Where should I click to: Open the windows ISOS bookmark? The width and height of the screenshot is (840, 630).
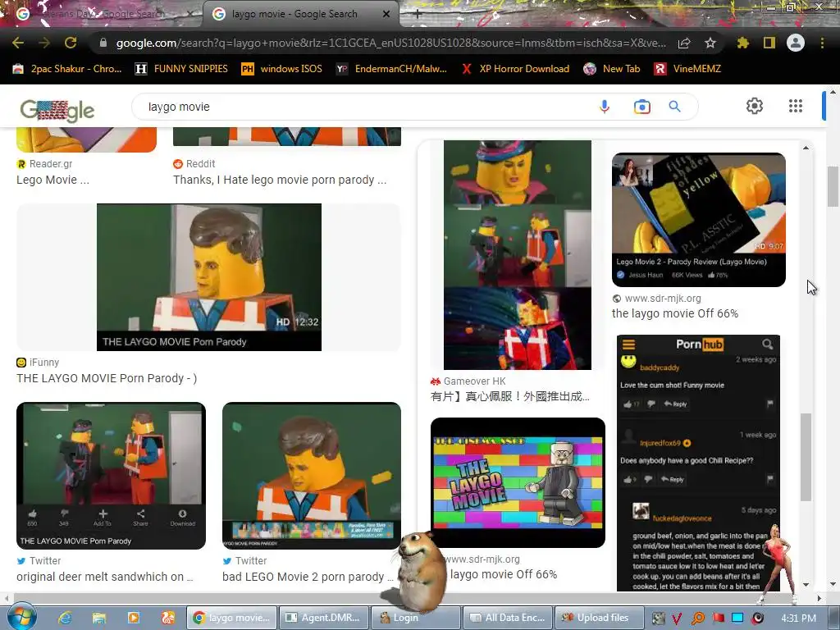(x=282, y=69)
